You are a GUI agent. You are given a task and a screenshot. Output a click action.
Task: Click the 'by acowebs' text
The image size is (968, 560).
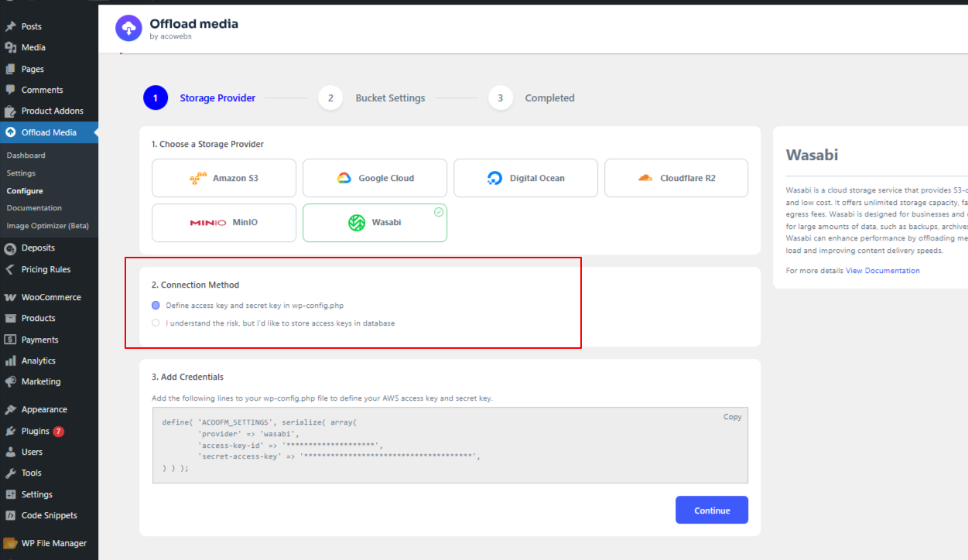click(171, 36)
